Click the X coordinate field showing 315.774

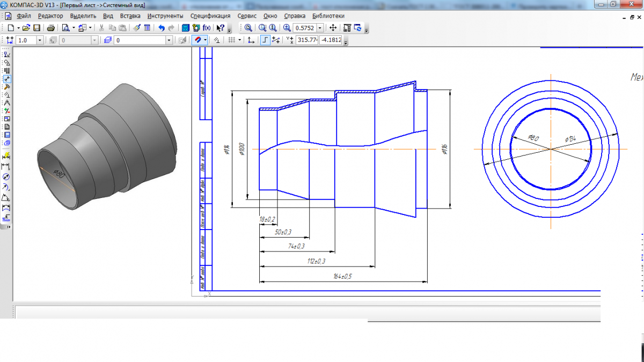coord(306,40)
